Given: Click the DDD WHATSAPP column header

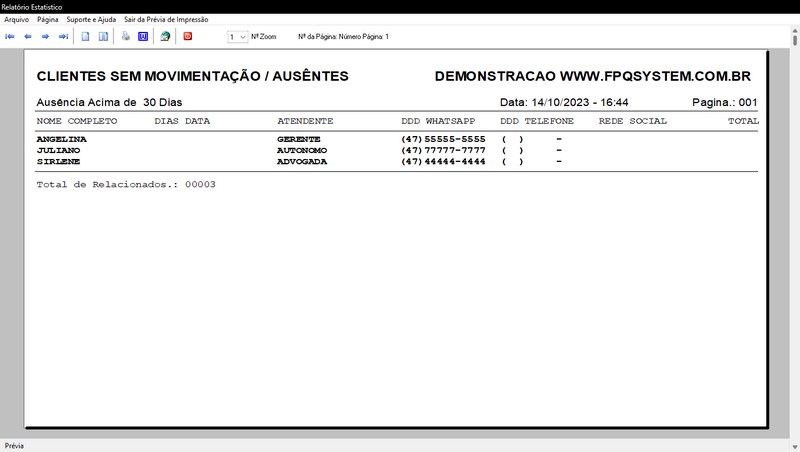Looking at the screenshot, I should (x=438, y=121).
